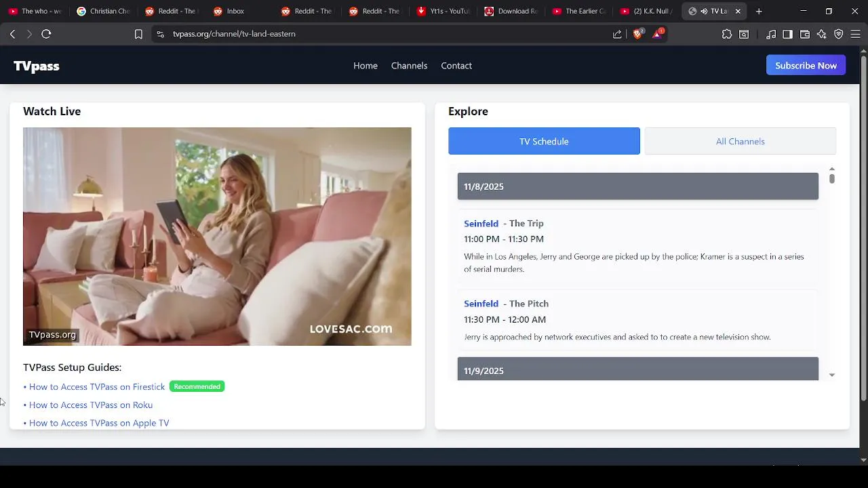This screenshot has height=488, width=868.
Task: Bookmark this page using the bookmark icon
Action: pos(138,34)
